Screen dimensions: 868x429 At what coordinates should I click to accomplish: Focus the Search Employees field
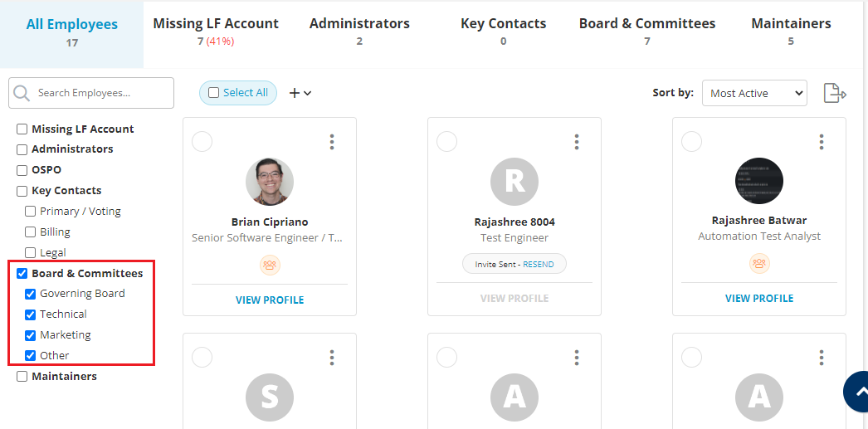pyautogui.click(x=100, y=93)
